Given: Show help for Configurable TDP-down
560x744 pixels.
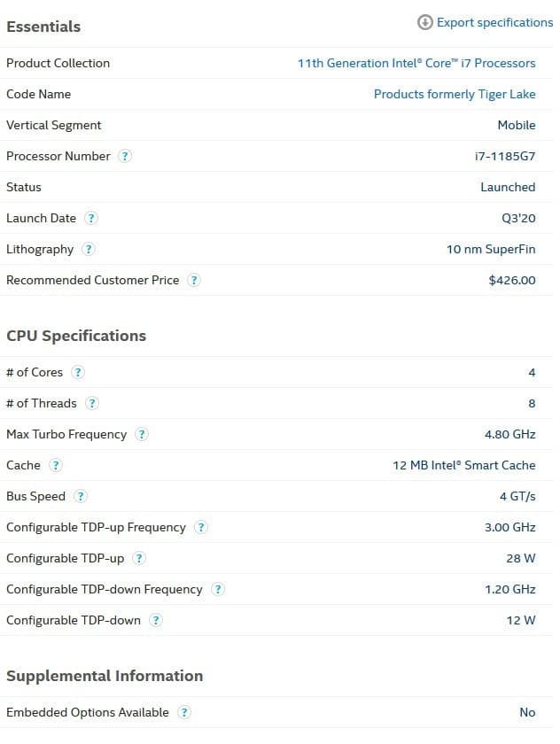Looking at the screenshot, I should pos(156,620).
